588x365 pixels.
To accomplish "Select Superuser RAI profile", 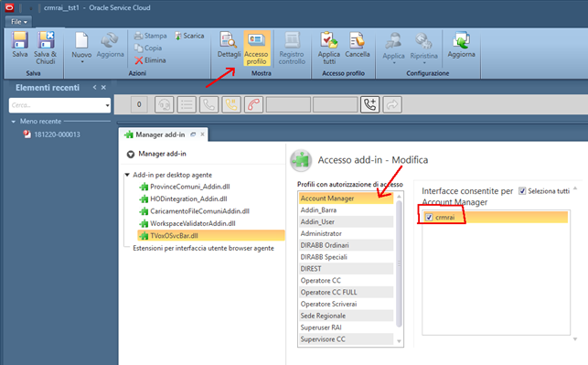I will pos(347,327).
